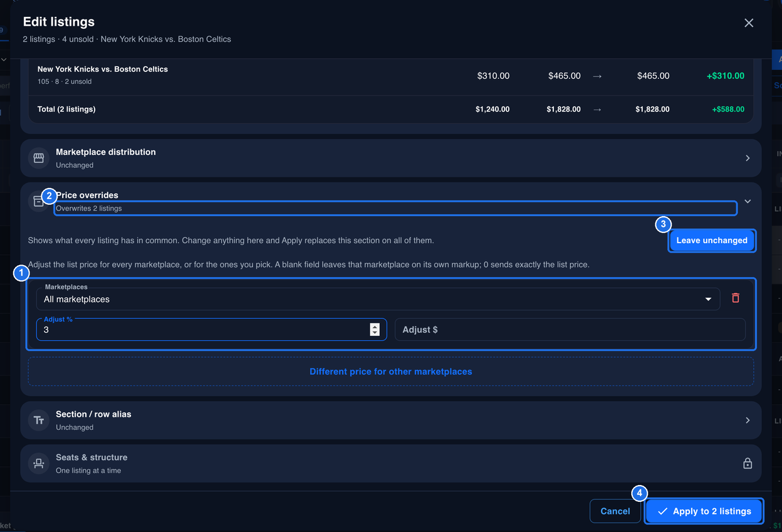Click the Marketplace distribution heading
The width and height of the screenshot is (782, 532).
click(x=106, y=152)
